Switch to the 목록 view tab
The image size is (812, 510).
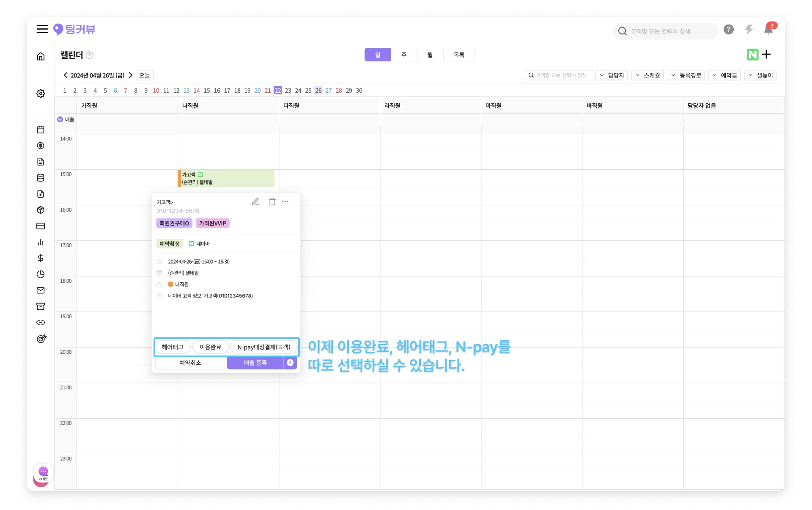click(459, 55)
